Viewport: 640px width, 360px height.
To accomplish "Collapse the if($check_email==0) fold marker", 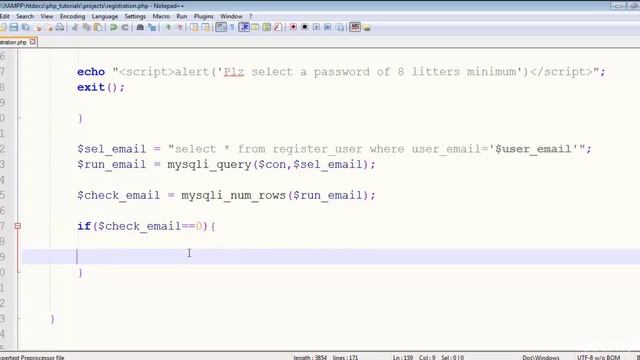I will pos(18,226).
